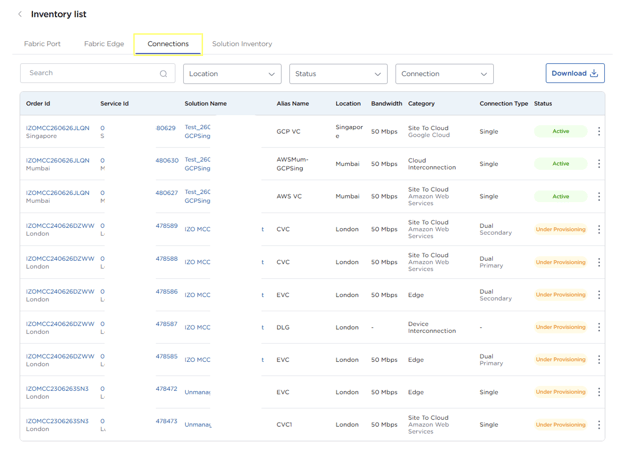Open service ID 478587 link
622x458 pixels.
[167, 324]
